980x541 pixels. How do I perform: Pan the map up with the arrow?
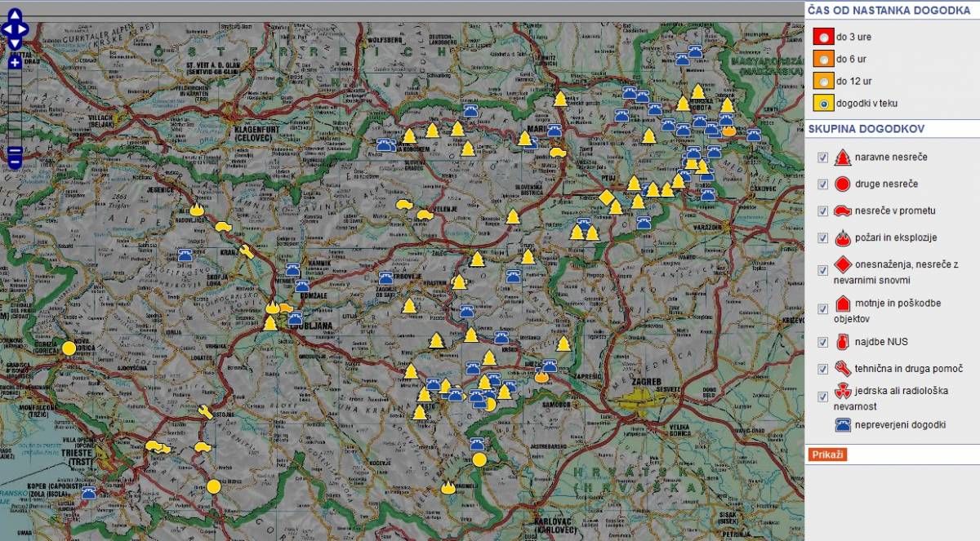(15, 15)
